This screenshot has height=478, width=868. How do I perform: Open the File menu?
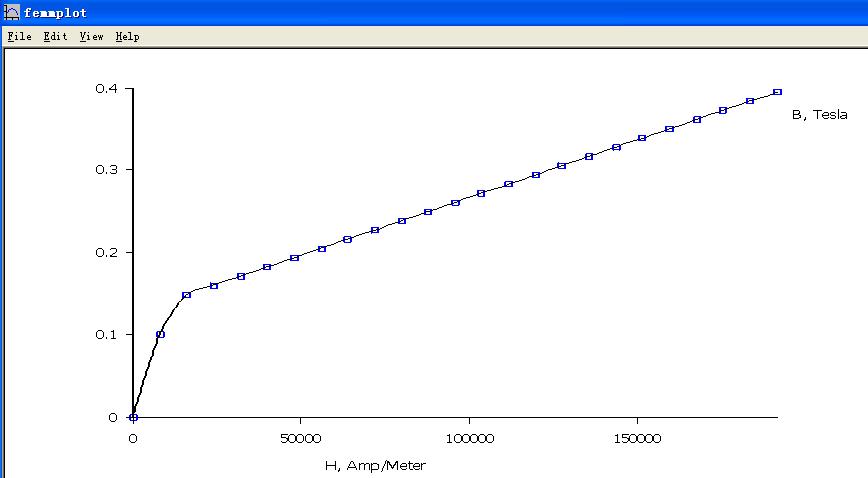pyautogui.click(x=19, y=36)
